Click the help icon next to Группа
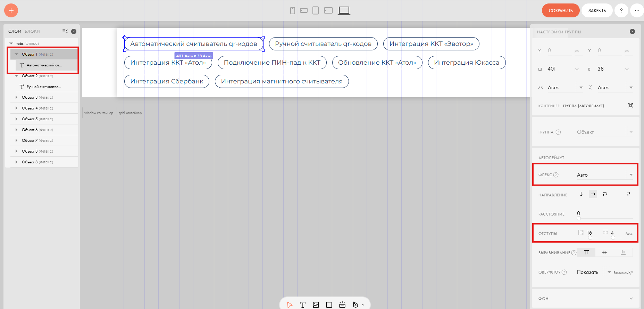The image size is (644, 309). coord(558,132)
